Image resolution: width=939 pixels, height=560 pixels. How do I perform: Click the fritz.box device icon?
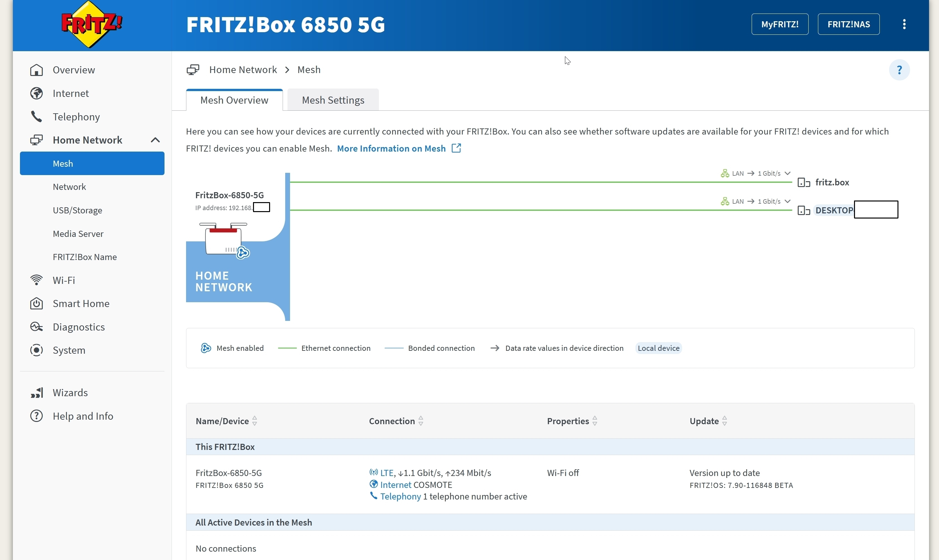click(x=804, y=182)
